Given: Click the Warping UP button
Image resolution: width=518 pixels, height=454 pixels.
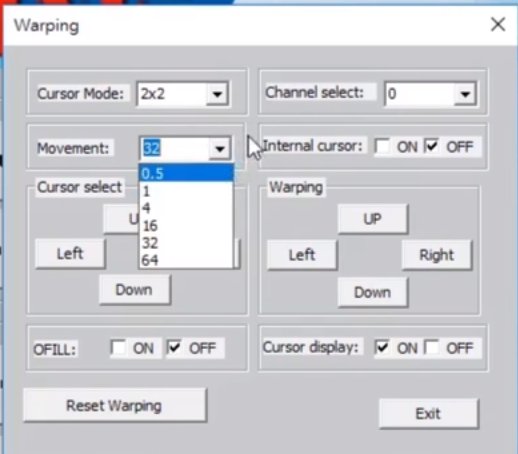Looking at the screenshot, I should coord(372,219).
